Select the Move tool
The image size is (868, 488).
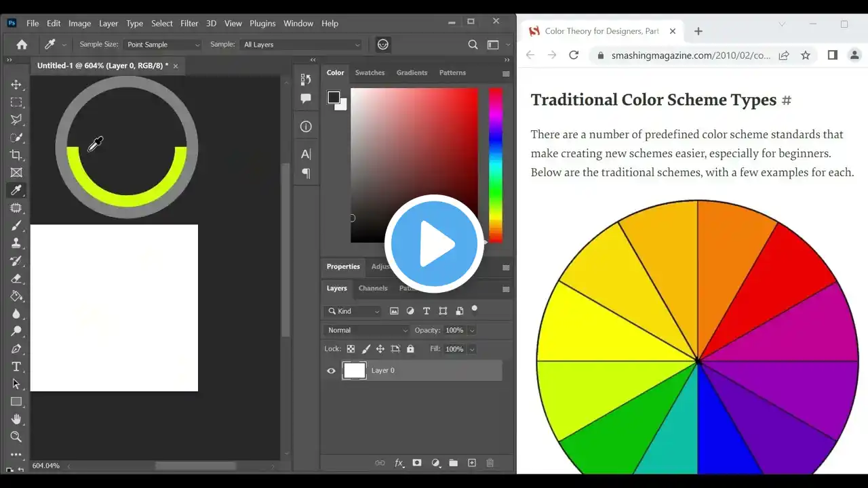(16, 85)
